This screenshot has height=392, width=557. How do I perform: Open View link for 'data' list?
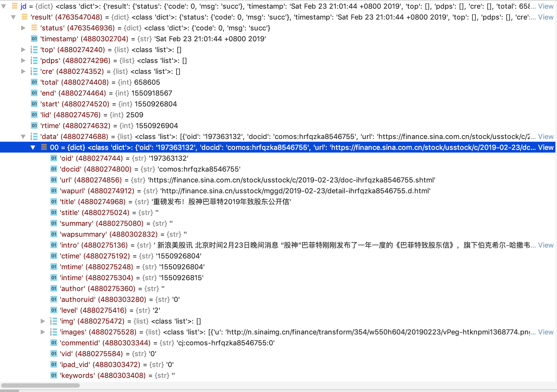pyautogui.click(x=546, y=137)
